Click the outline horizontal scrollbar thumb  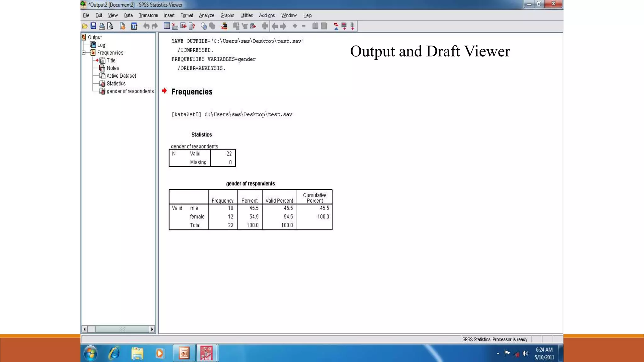(122, 329)
